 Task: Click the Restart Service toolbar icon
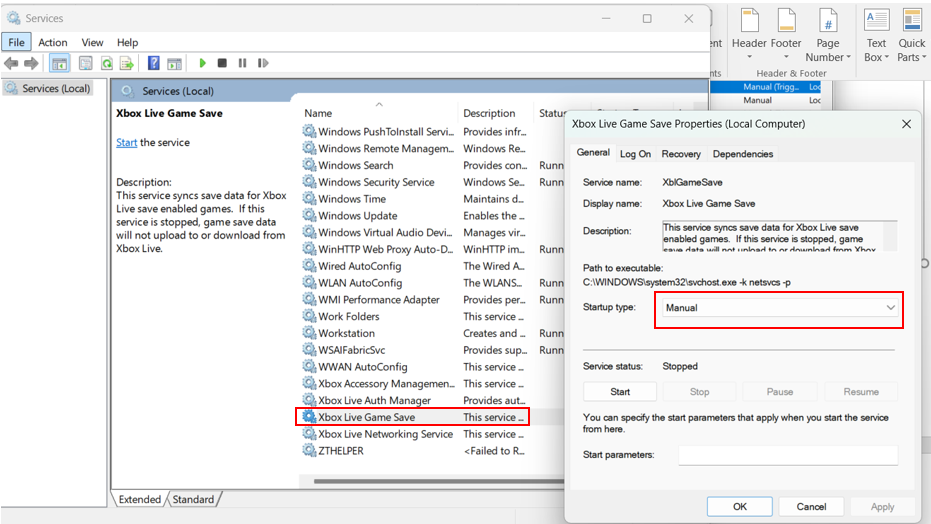pyautogui.click(x=263, y=63)
